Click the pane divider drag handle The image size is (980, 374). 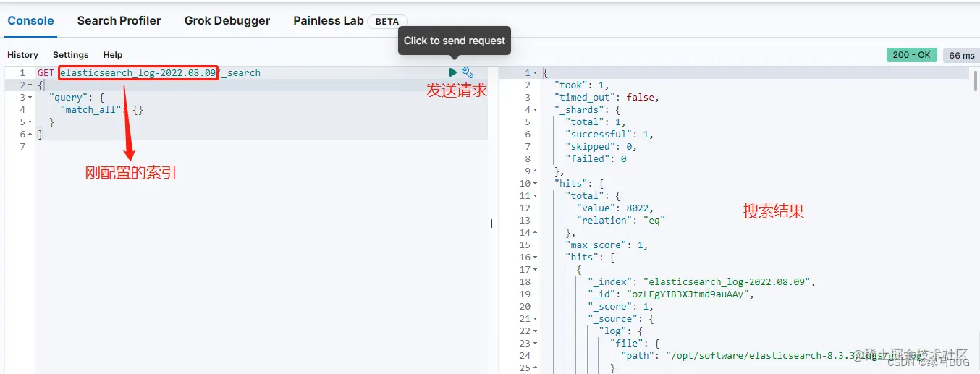[493, 224]
